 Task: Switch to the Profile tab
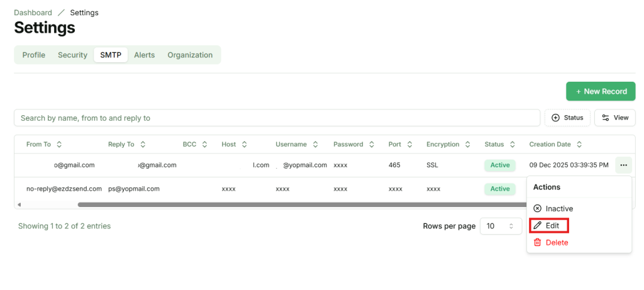pyautogui.click(x=34, y=55)
